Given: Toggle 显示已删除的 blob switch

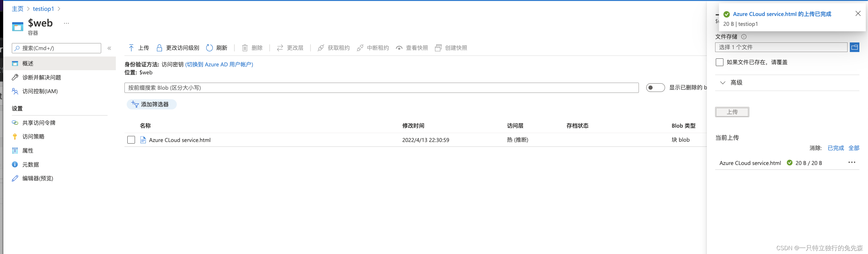Looking at the screenshot, I should 655,87.
